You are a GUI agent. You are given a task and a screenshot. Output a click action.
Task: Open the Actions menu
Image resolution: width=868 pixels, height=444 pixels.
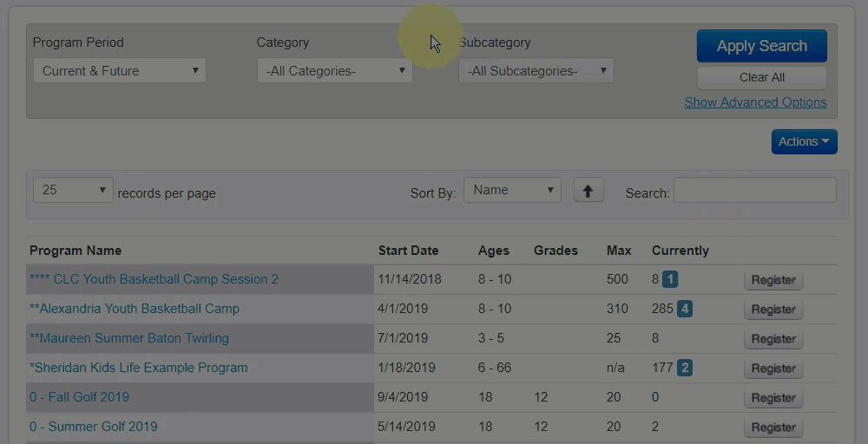pyautogui.click(x=804, y=141)
